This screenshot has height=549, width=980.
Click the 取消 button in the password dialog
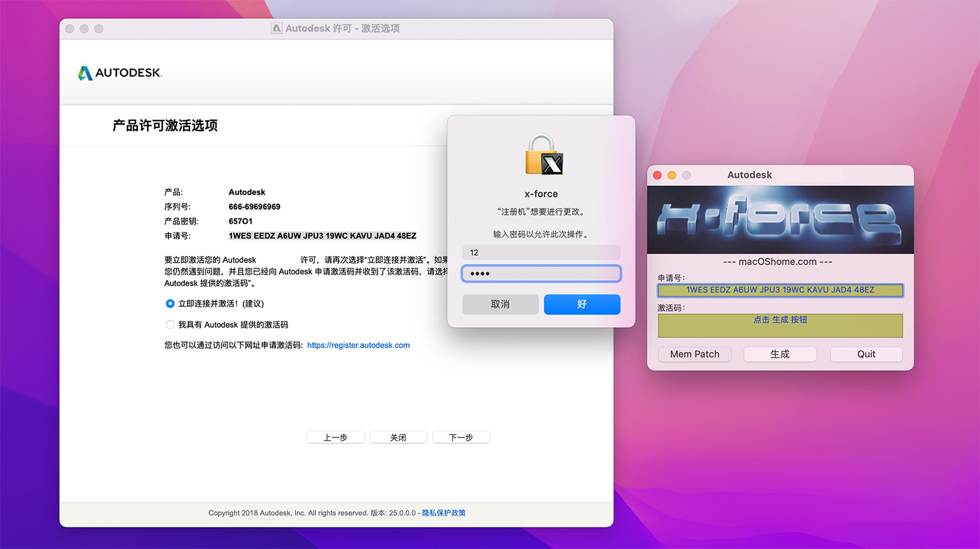click(x=500, y=304)
